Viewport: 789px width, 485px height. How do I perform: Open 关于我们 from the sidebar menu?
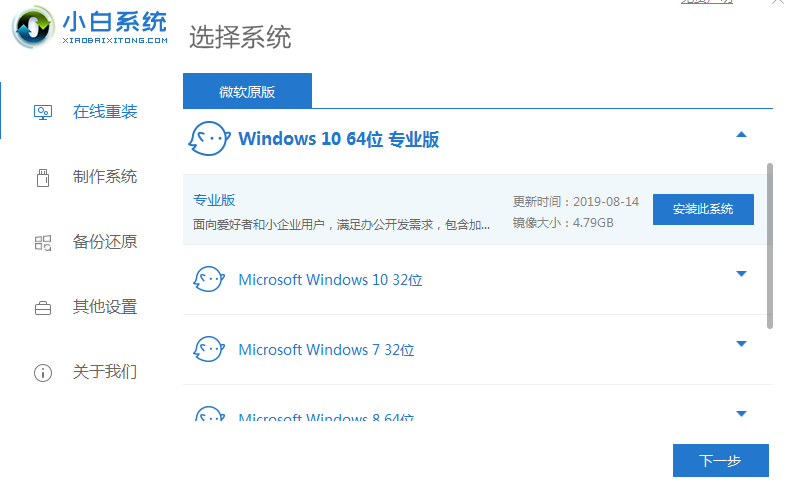105,372
